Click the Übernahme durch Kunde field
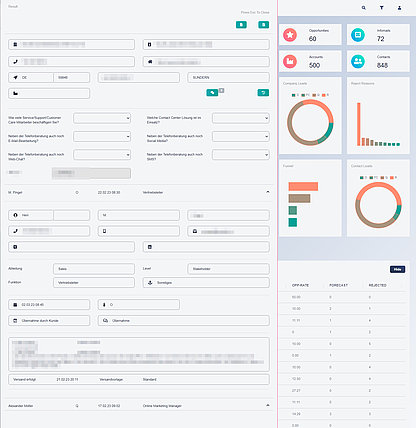Screen dimensions: 416x428 pyautogui.click(x=49, y=321)
